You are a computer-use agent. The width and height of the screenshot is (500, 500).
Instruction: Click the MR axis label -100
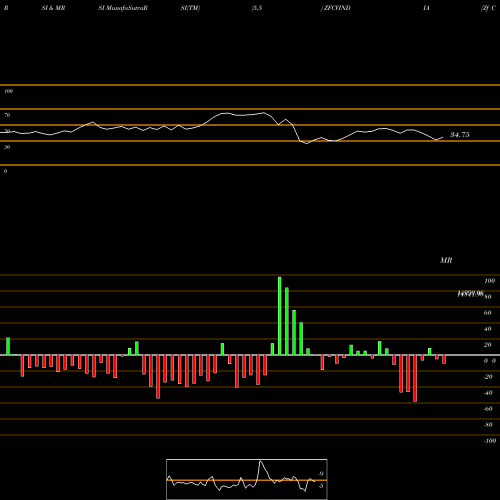click(x=490, y=441)
